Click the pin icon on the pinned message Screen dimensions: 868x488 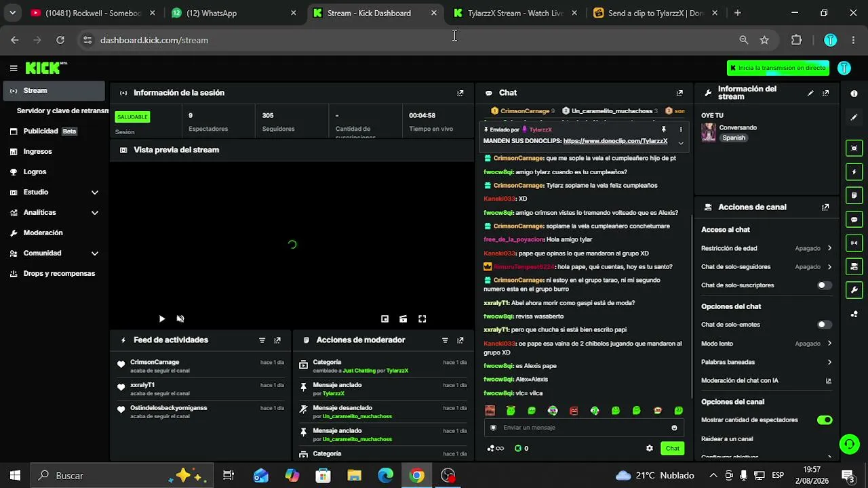coord(664,129)
